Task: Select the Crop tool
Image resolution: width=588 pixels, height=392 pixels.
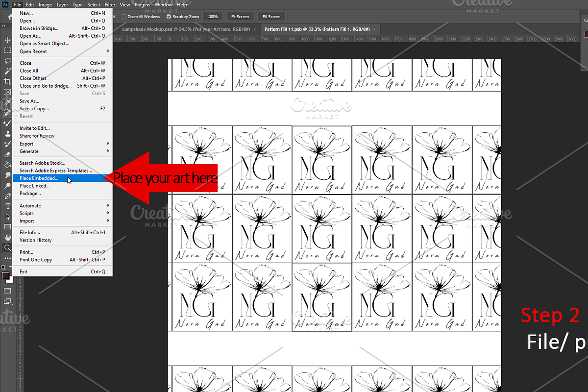Action: click(x=7, y=81)
